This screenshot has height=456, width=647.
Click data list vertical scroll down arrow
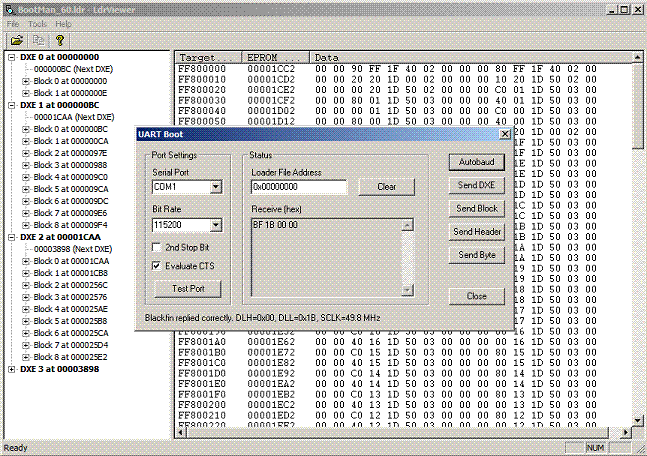(x=638, y=421)
